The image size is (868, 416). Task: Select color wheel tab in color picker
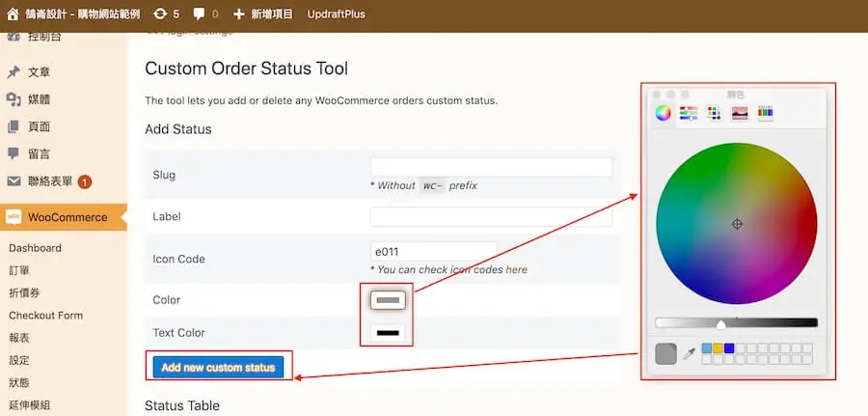[x=663, y=113]
